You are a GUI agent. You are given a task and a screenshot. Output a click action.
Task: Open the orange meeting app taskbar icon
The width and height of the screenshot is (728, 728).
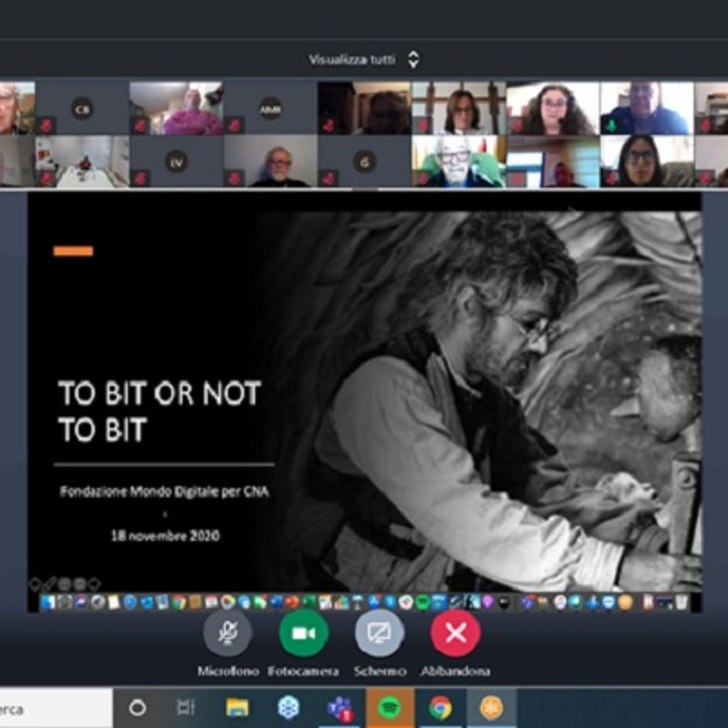[x=491, y=708]
